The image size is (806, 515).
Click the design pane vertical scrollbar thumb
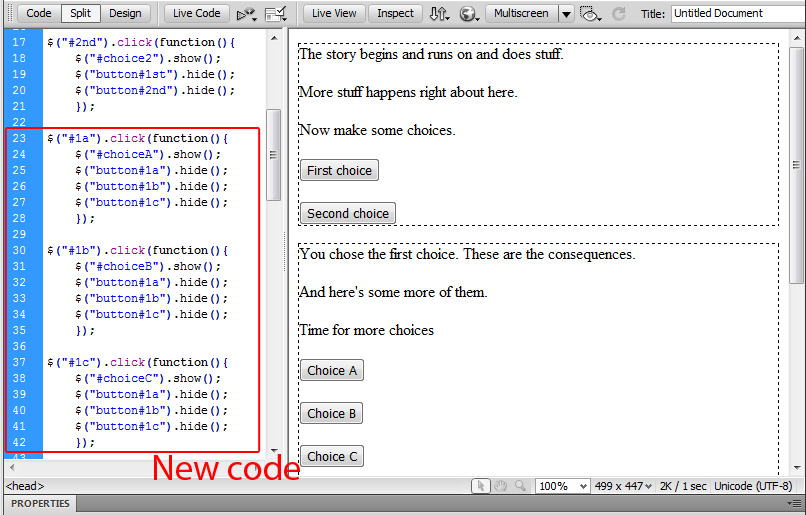(x=797, y=164)
